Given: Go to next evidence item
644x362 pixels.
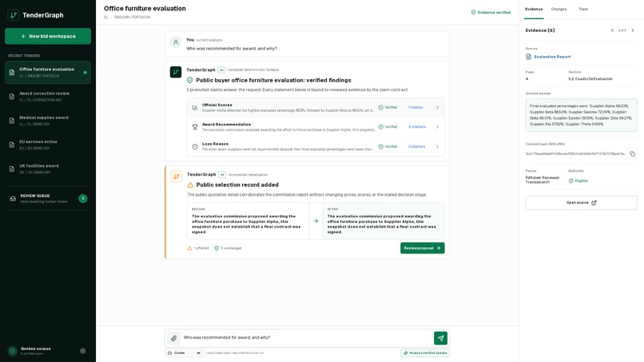Looking at the screenshot, I should tap(633, 30).
